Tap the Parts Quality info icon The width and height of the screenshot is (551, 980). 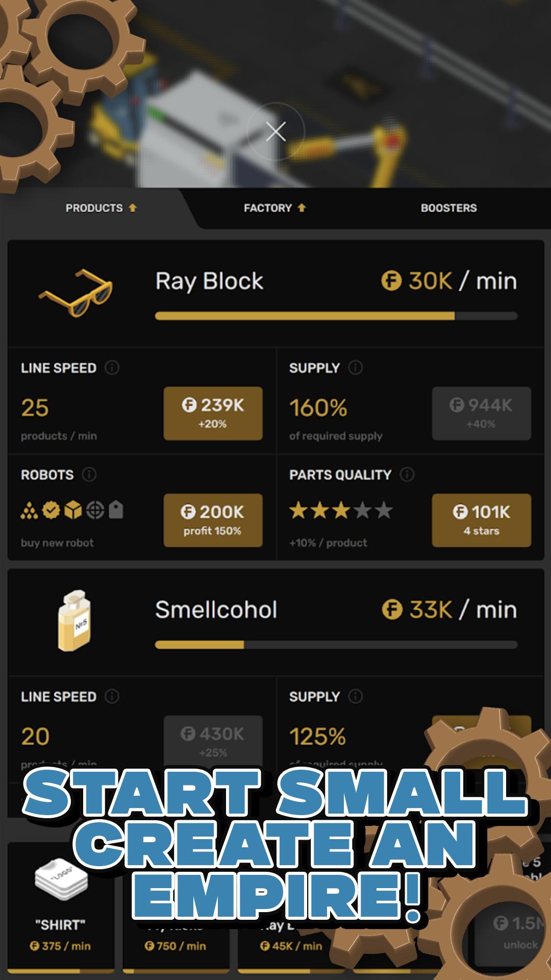coord(407,475)
